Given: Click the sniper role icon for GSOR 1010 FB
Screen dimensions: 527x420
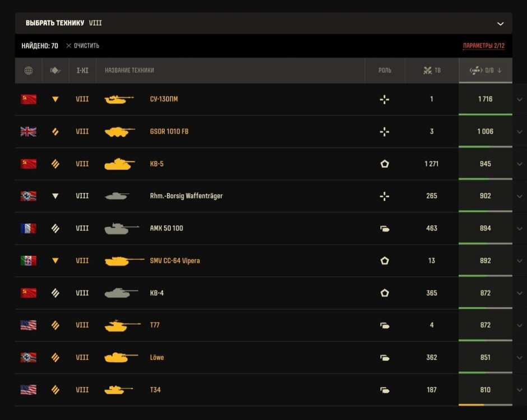Looking at the screenshot, I should [x=385, y=132].
